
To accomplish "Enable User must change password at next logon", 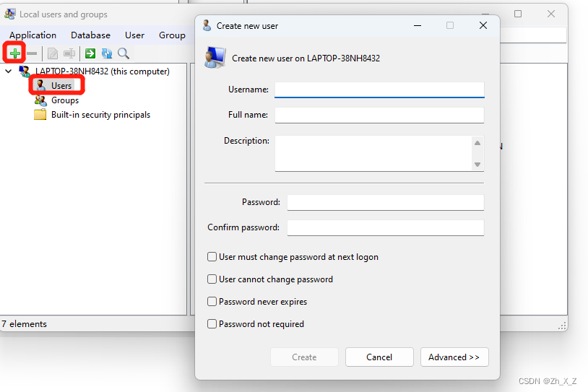I will click(212, 257).
